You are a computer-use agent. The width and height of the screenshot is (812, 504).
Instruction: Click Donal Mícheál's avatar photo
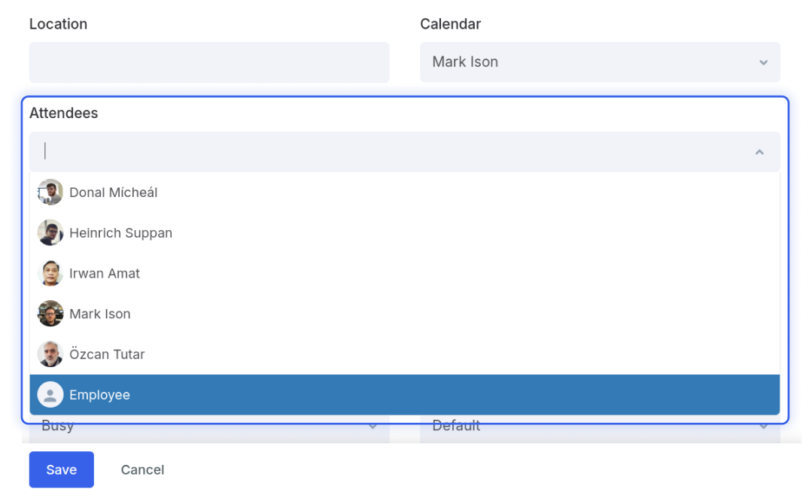pos(50,193)
